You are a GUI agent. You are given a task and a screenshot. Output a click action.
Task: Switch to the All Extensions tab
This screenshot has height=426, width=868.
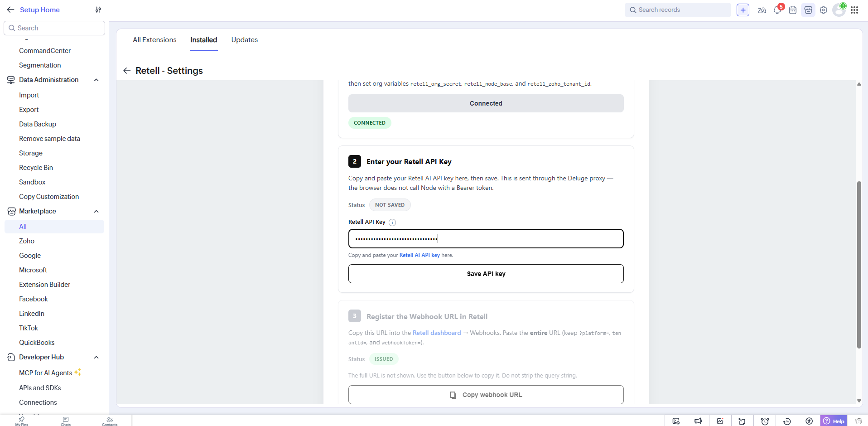[154, 40]
